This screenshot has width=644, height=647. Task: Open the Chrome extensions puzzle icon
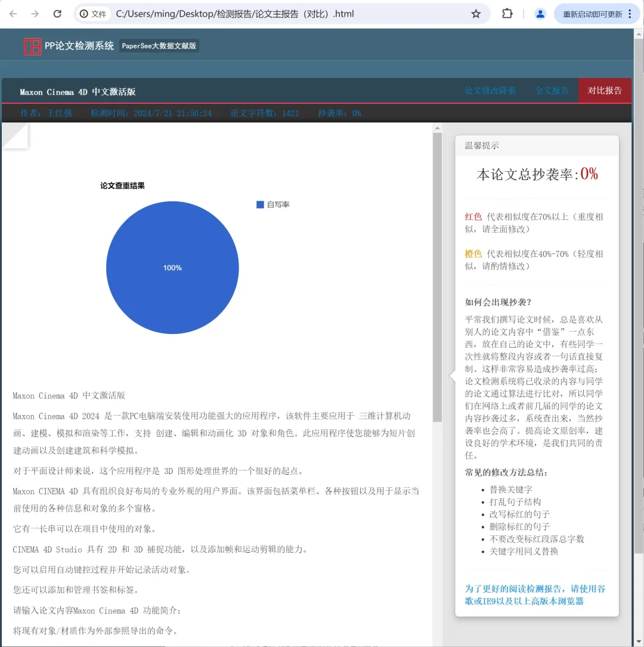507,13
